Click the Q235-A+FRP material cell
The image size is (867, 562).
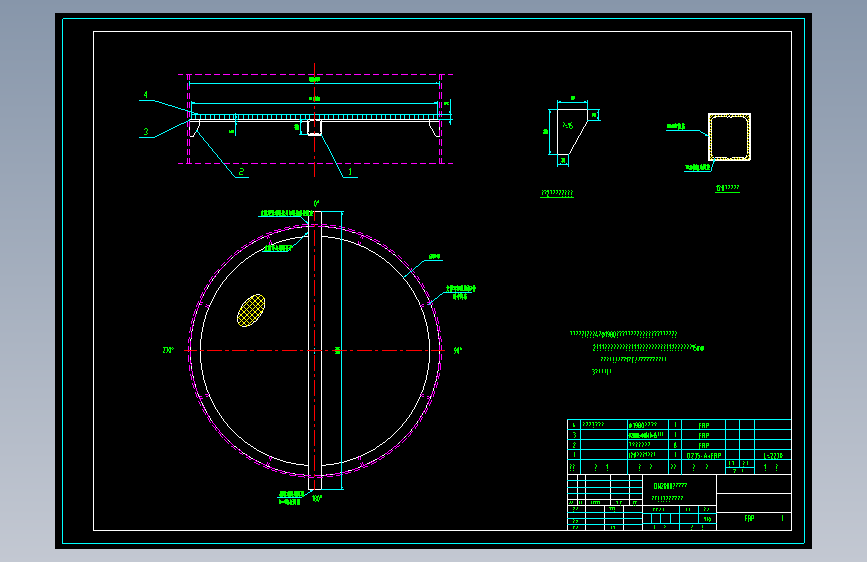[x=703, y=456]
